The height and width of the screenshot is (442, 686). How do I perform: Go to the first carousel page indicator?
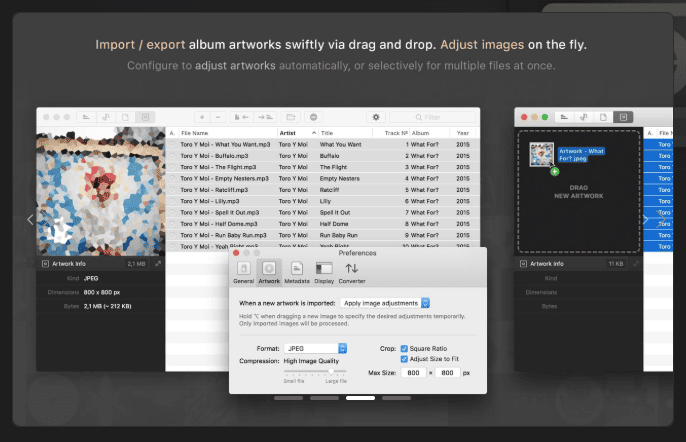coord(288,398)
